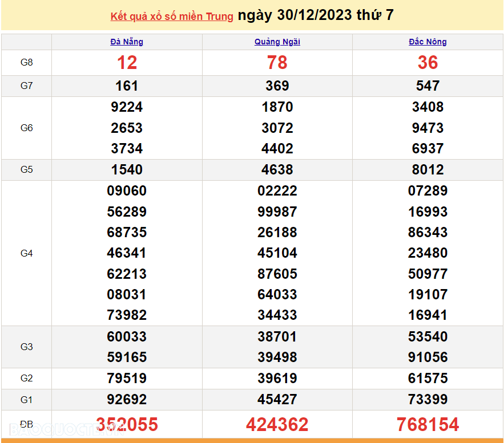504x443 pixels.
Task: Click the red G8 number 78
Action: [277, 63]
